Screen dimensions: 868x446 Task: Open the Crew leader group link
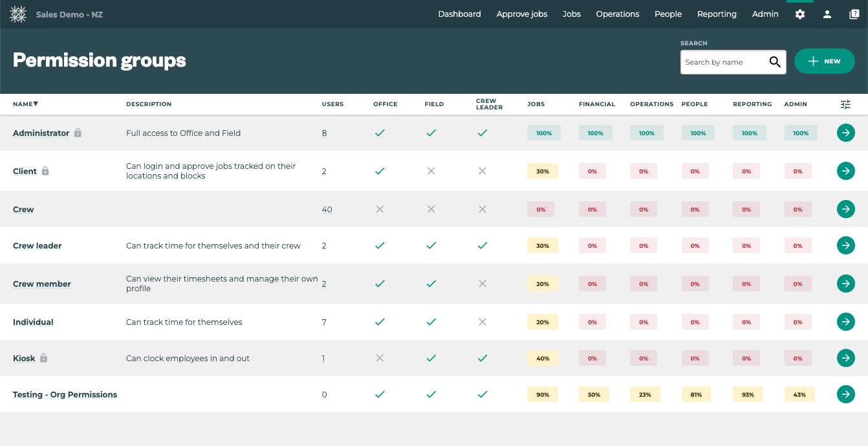pos(37,245)
